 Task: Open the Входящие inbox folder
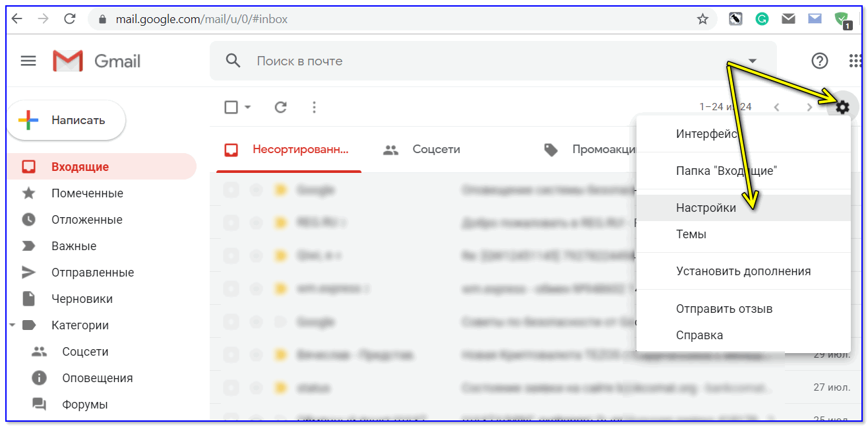[102, 167]
